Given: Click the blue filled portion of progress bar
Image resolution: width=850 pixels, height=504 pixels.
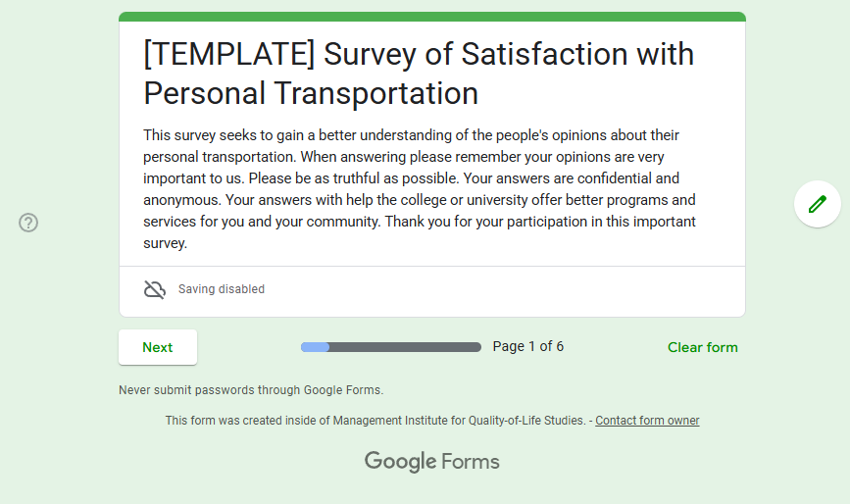Looking at the screenshot, I should (x=315, y=347).
